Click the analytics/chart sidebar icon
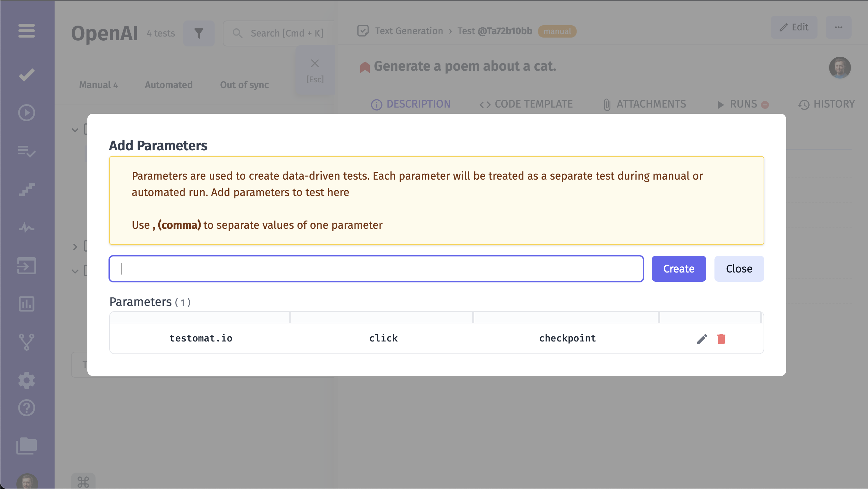The width and height of the screenshot is (868, 489). [26, 304]
